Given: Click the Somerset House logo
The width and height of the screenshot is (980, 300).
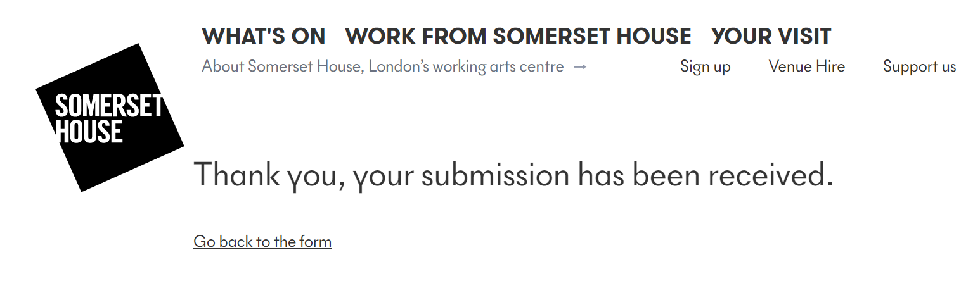Looking at the screenshot, I should pyautogui.click(x=110, y=118).
